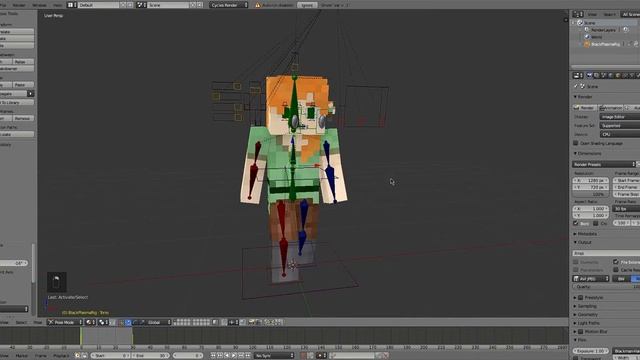Open the Frame Rate dropdown showing 30 fps
Screen dimensions: 640x360
click(626, 209)
